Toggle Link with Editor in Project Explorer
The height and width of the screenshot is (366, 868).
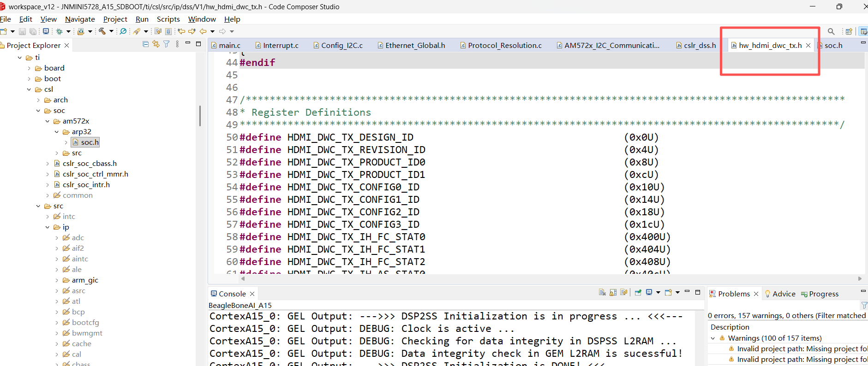(x=156, y=44)
